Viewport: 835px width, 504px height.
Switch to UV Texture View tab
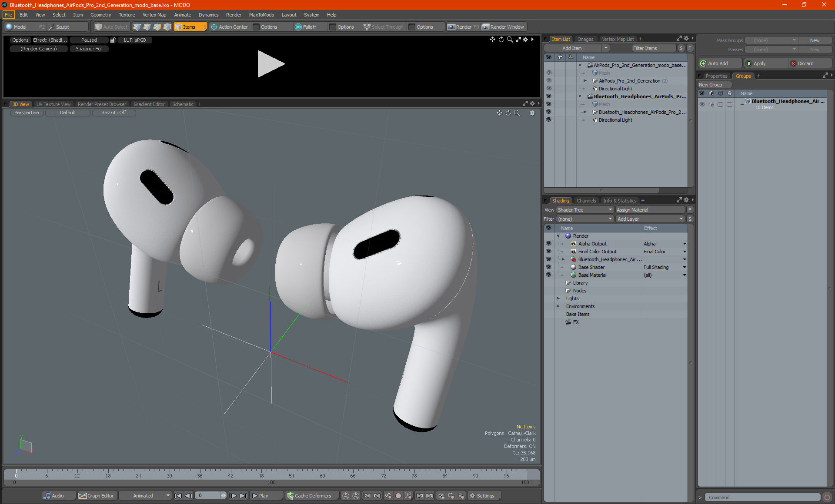click(53, 104)
